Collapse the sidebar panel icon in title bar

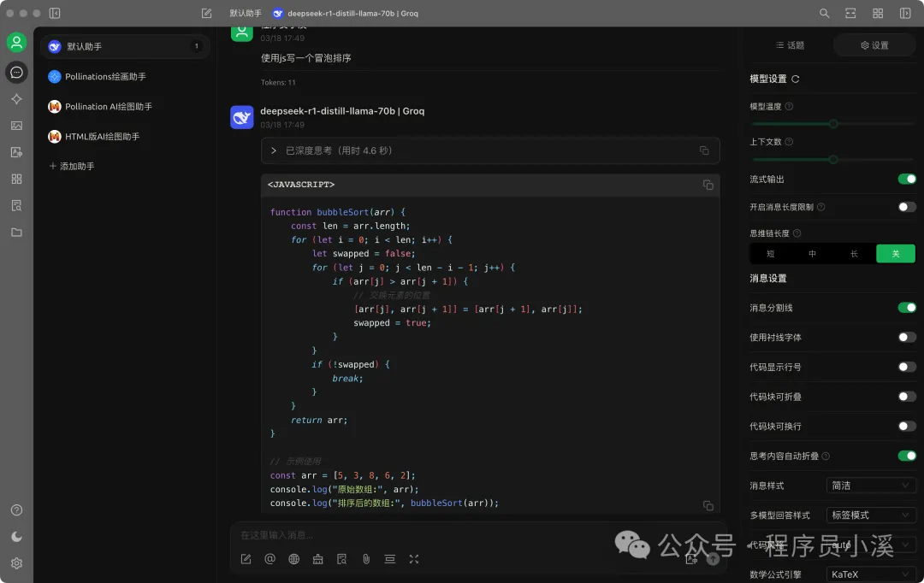[55, 13]
